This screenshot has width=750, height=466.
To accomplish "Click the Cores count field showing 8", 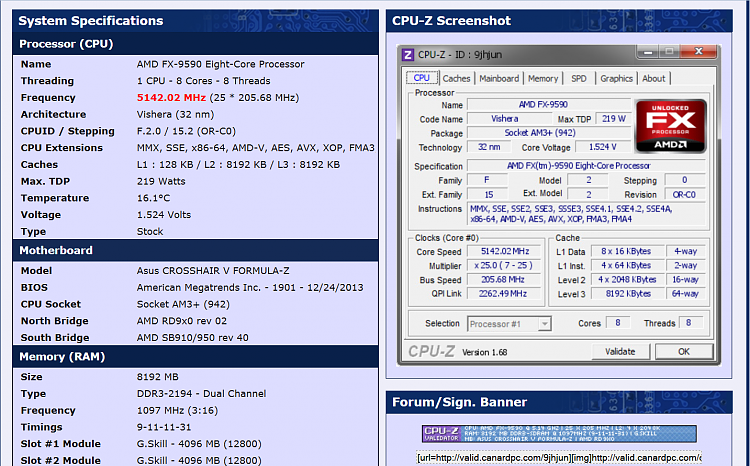I will [x=618, y=323].
